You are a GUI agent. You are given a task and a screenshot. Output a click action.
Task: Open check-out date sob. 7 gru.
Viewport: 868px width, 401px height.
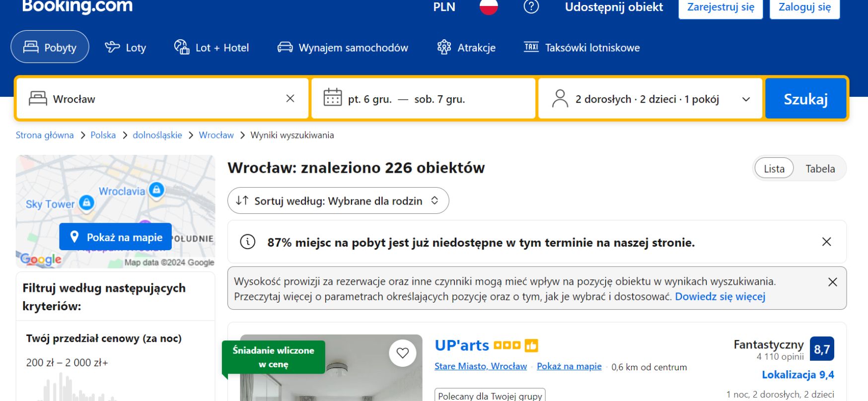(439, 99)
